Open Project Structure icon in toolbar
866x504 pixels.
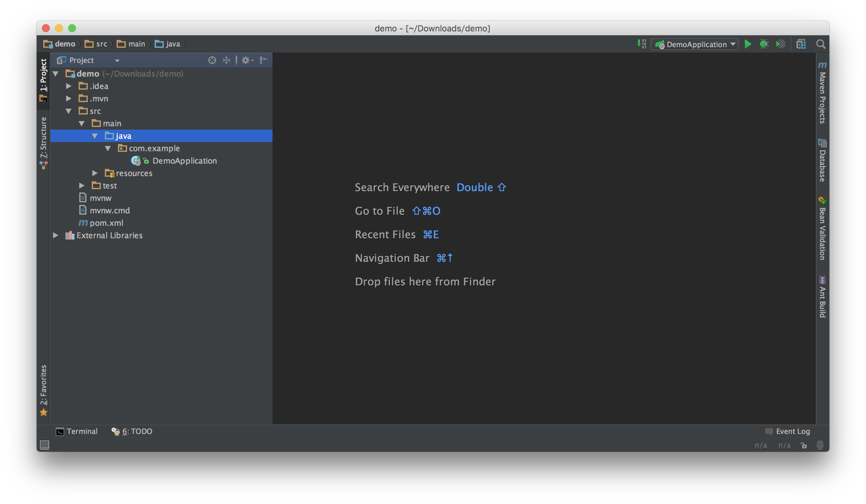[801, 44]
